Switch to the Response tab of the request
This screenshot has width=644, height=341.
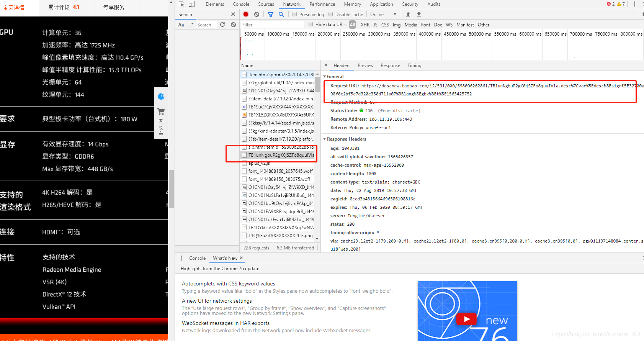[x=390, y=66]
